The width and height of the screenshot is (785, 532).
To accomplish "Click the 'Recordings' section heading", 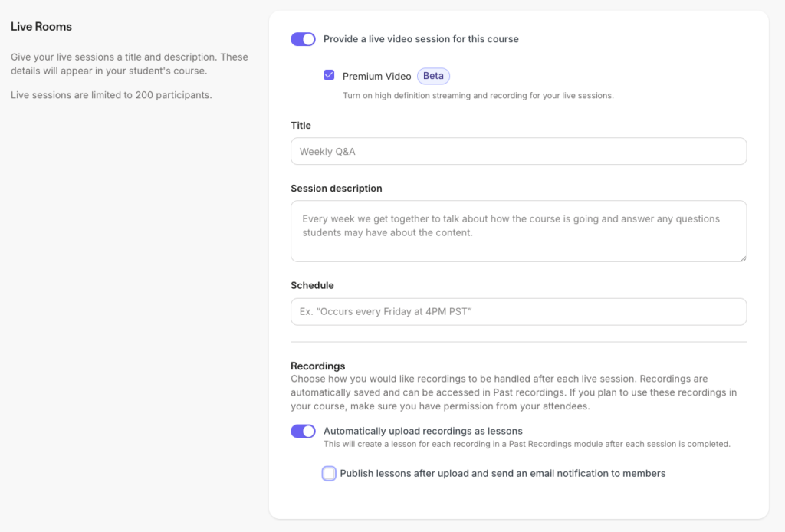I will pos(317,366).
